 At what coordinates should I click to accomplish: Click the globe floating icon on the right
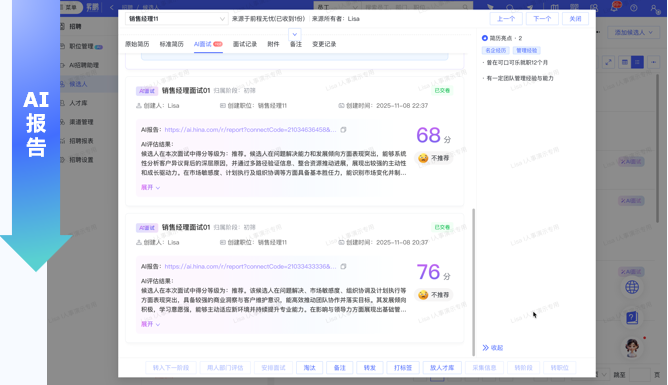coord(632,287)
